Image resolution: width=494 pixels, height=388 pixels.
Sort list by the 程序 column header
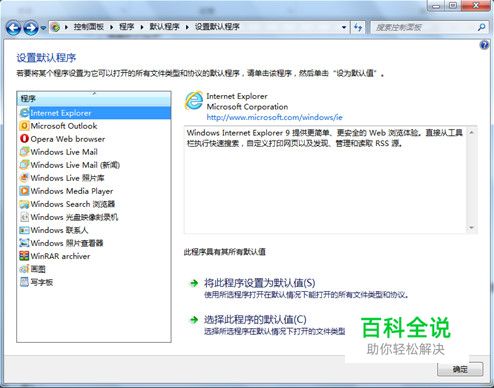click(94, 99)
